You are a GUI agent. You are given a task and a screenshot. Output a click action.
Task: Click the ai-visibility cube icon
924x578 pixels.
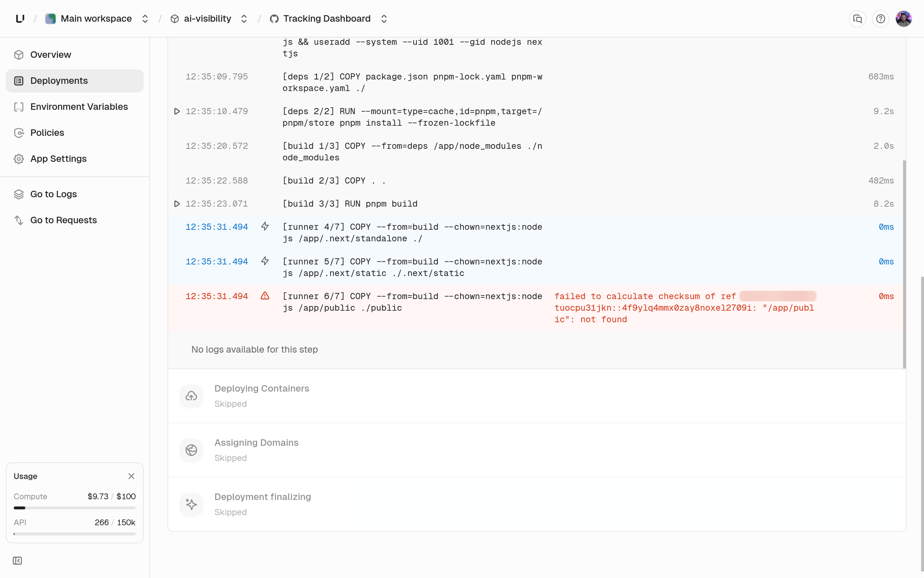coord(174,19)
